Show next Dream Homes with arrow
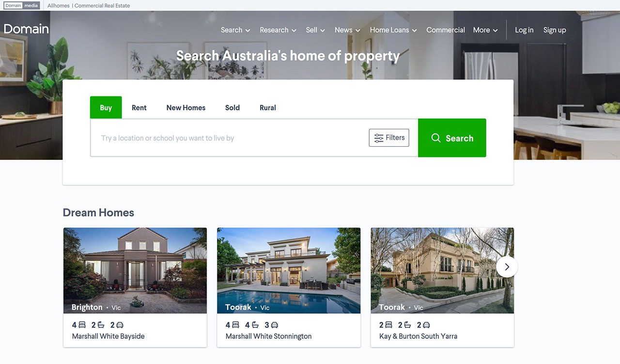 507,267
